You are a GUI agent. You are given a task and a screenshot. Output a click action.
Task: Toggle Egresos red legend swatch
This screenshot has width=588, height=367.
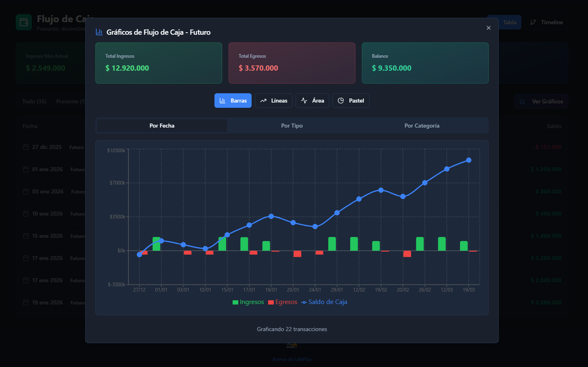point(271,302)
